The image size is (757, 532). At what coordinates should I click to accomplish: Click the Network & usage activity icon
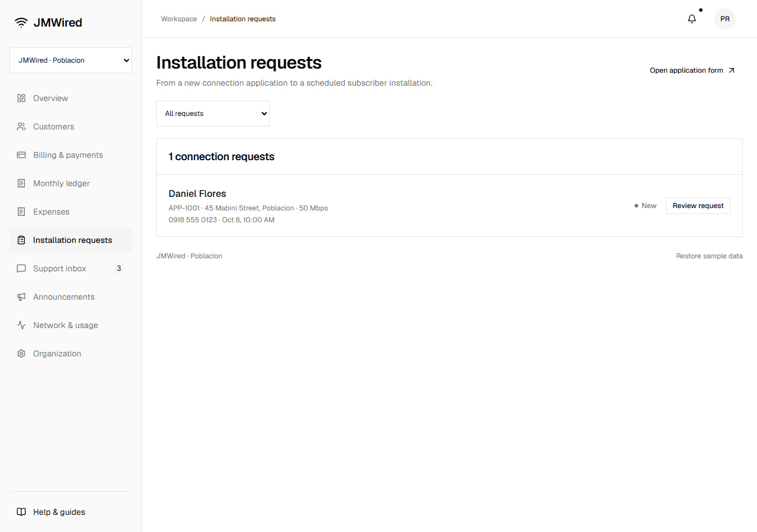click(21, 325)
